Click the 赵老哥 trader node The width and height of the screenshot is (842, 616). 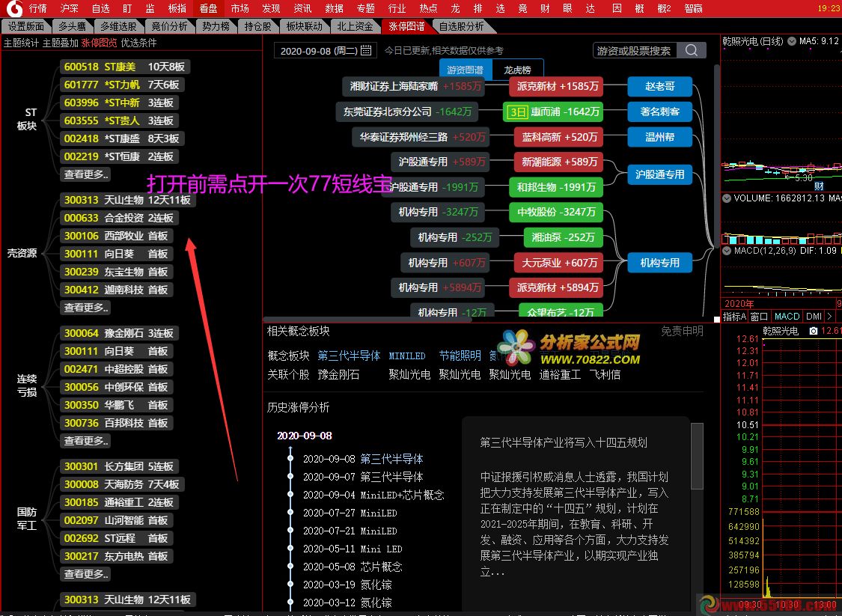[659, 87]
